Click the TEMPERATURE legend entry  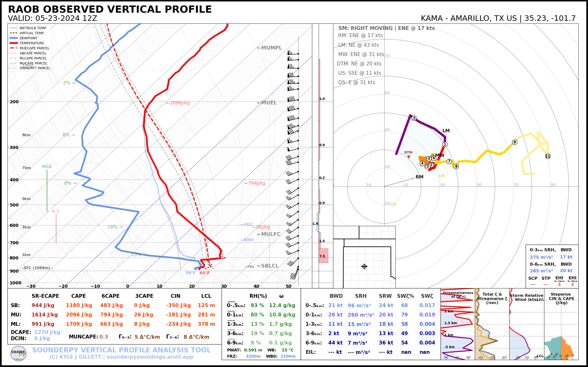pyautogui.click(x=32, y=43)
